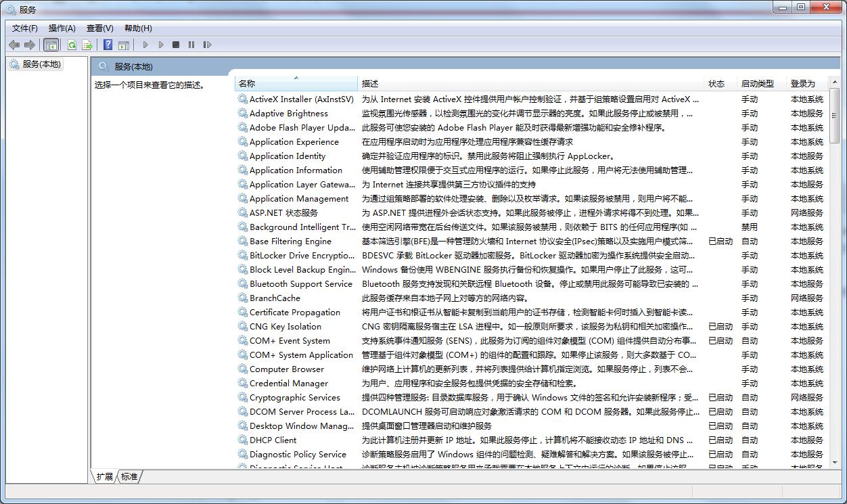This screenshot has height=504, width=847.
Task: Click the Back navigation arrow
Action: (x=14, y=45)
